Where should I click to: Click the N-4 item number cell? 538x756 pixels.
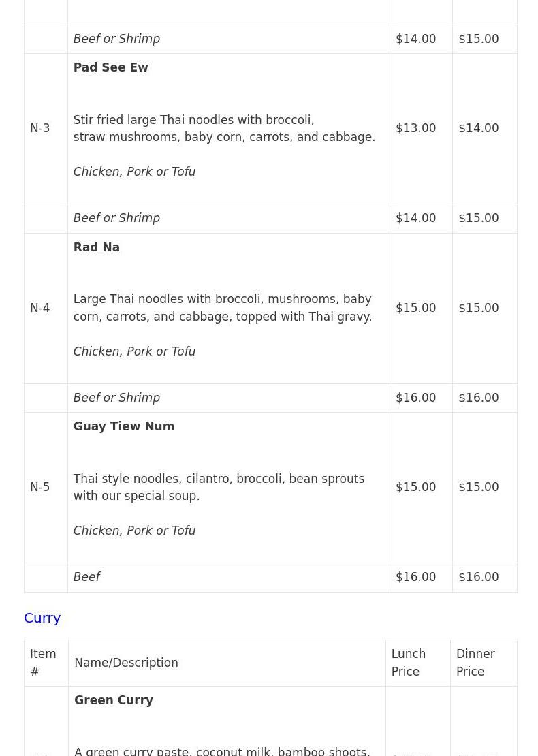tap(39, 308)
